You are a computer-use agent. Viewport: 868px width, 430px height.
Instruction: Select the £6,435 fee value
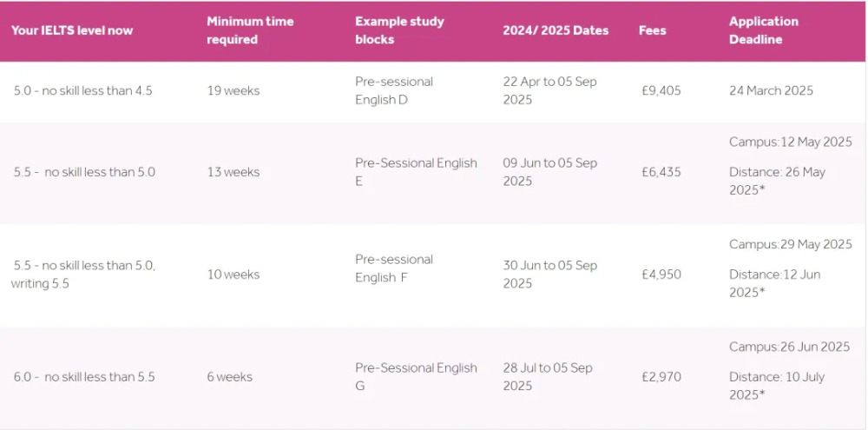(661, 172)
